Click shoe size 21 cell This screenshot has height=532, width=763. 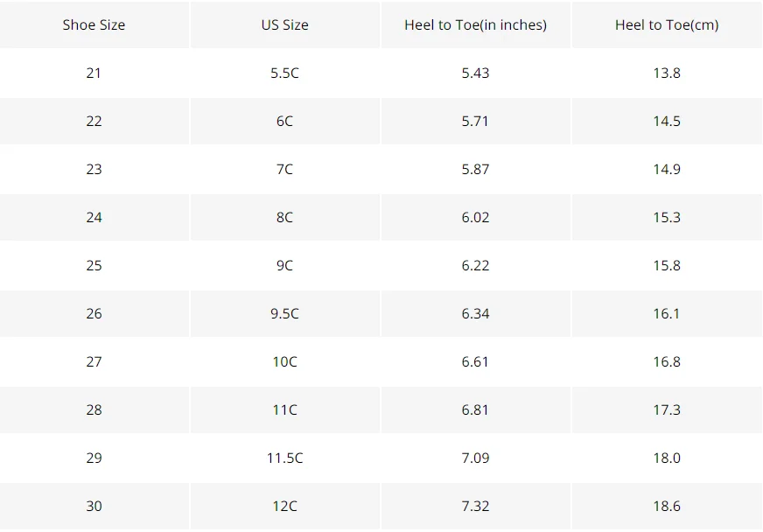(x=94, y=73)
